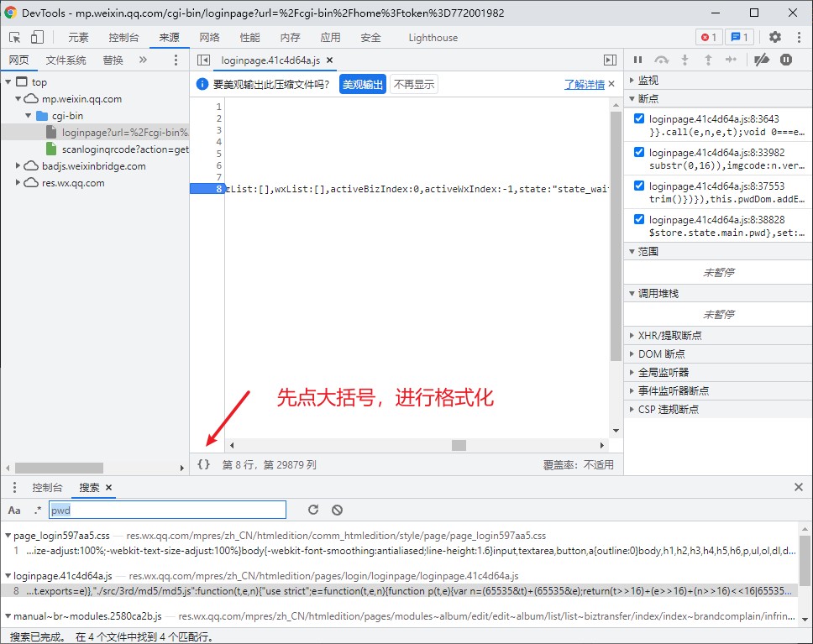Viewport: 813px width, 644px height.
Task: Click the 美观输出 button
Action: click(362, 84)
